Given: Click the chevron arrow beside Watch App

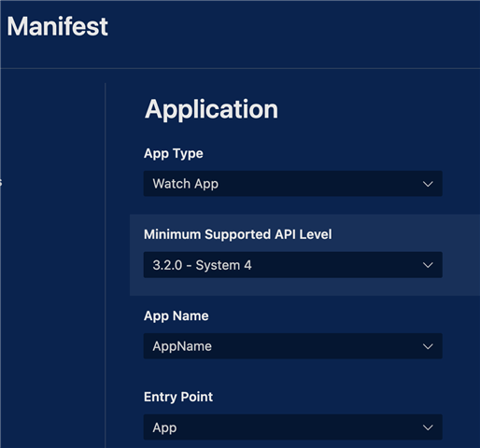Looking at the screenshot, I should [x=428, y=184].
